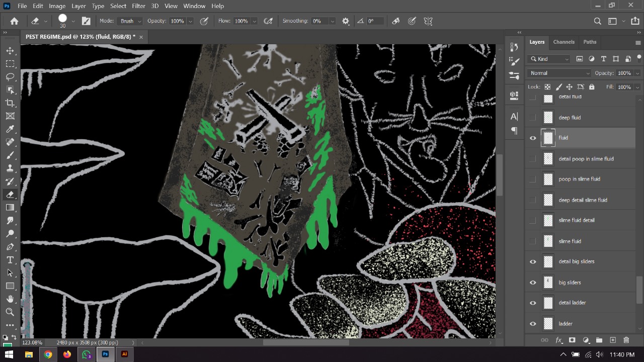644x362 pixels.
Task: Hide the detail big sliders layer
Action: (533, 261)
